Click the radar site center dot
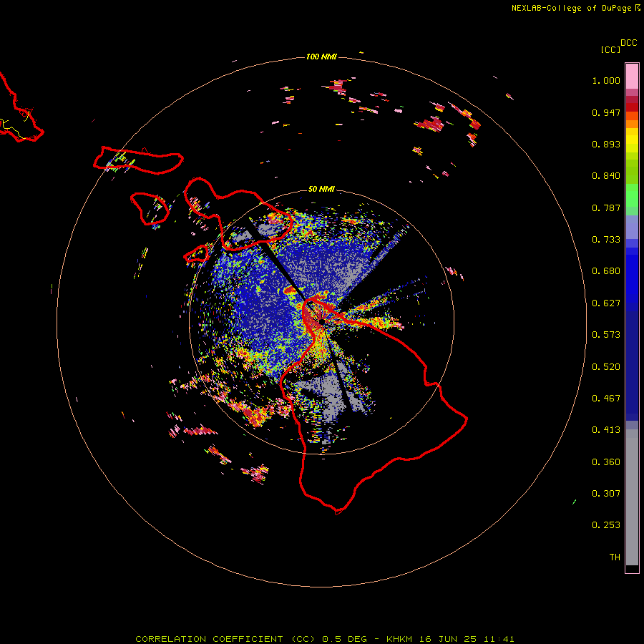This screenshot has width=644, height=644. (321, 321)
